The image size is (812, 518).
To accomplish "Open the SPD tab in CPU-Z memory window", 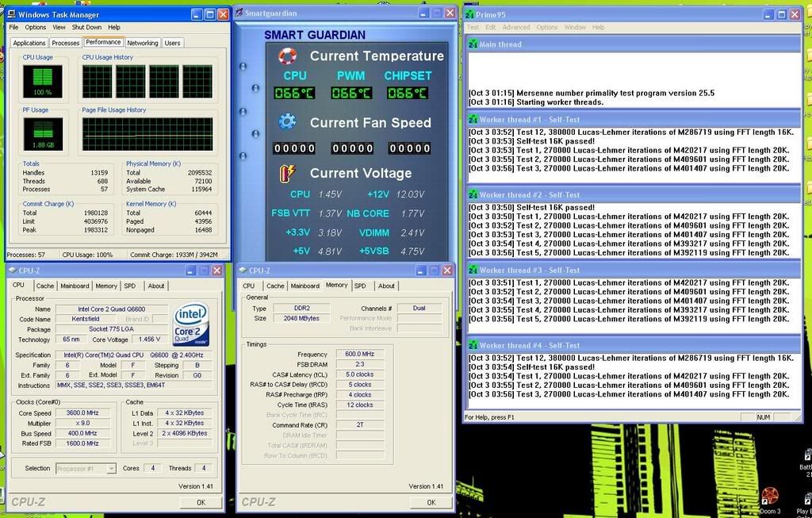I will pyautogui.click(x=361, y=286).
